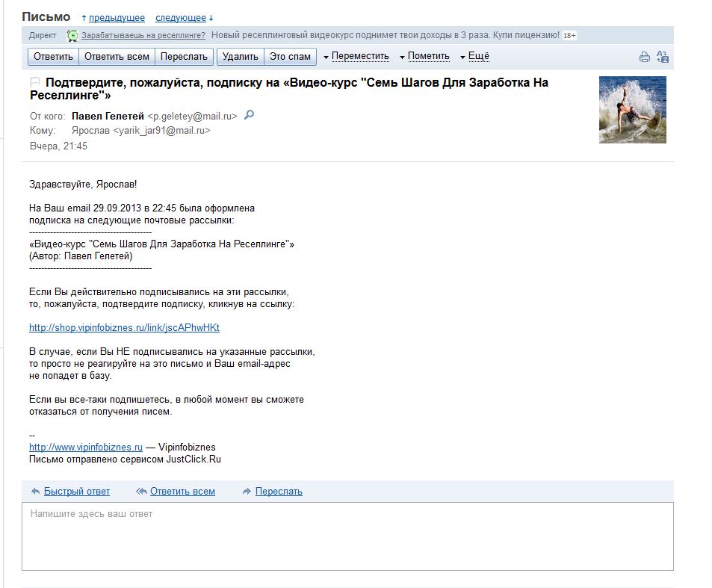Click the printer icon
This screenshot has height=588, width=712.
(x=644, y=58)
